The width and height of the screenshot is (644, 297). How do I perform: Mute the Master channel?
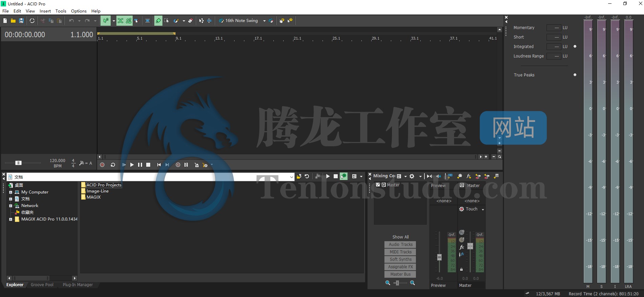tap(462, 232)
